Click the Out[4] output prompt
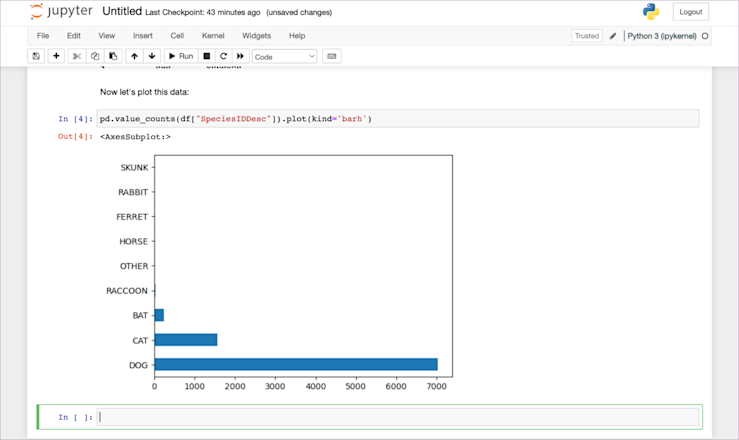 (75, 137)
